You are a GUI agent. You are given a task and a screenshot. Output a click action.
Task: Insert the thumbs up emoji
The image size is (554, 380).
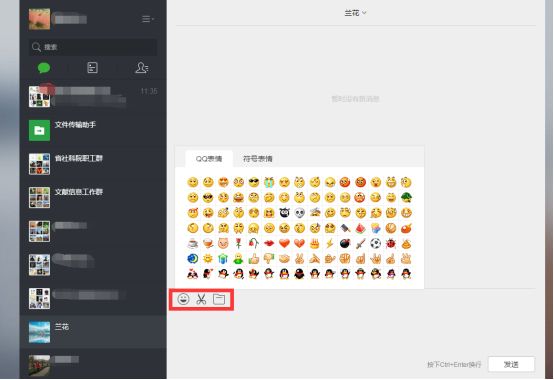pyautogui.click(x=254, y=259)
